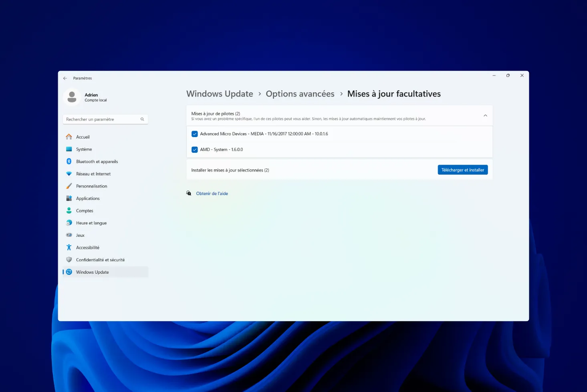Open Système settings in sidebar
Screen dimensions: 587x392
coord(84,149)
